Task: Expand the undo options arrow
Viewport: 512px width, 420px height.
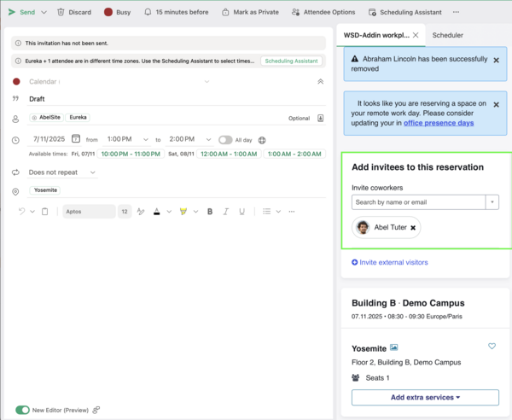Action: coord(32,212)
